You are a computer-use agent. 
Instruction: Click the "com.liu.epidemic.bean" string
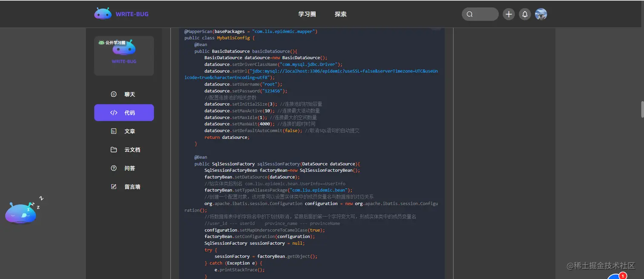[319, 190]
